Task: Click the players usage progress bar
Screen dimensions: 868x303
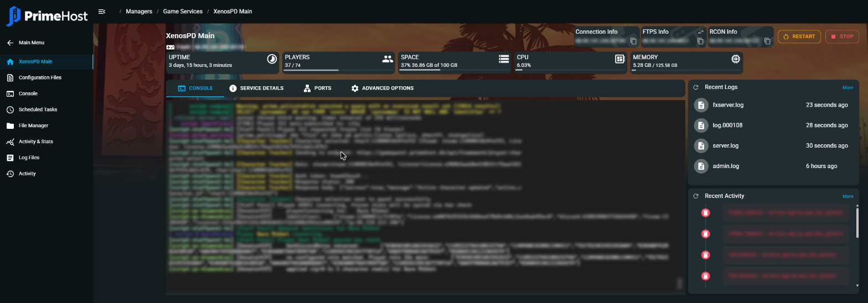Action: (338, 70)
